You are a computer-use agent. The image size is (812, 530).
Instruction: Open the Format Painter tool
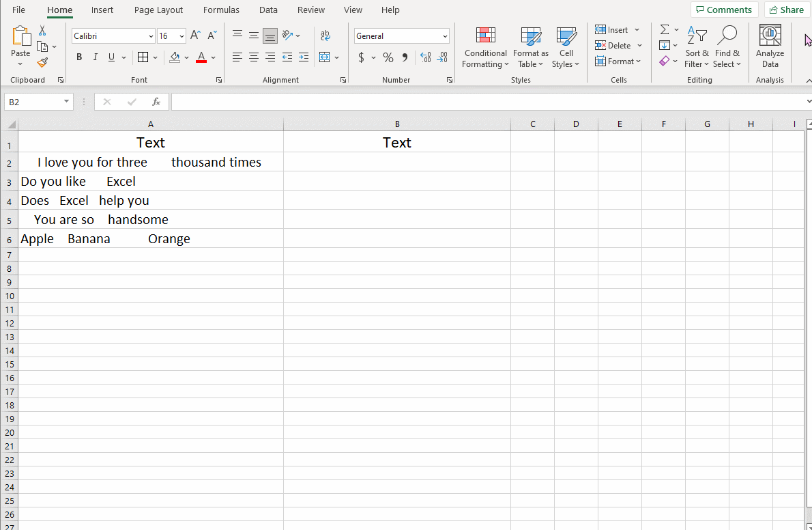point(42,62)
